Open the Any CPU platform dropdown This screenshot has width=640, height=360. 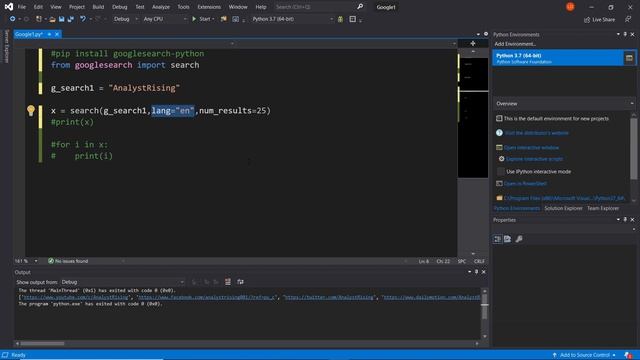click(x=164, y=19)
